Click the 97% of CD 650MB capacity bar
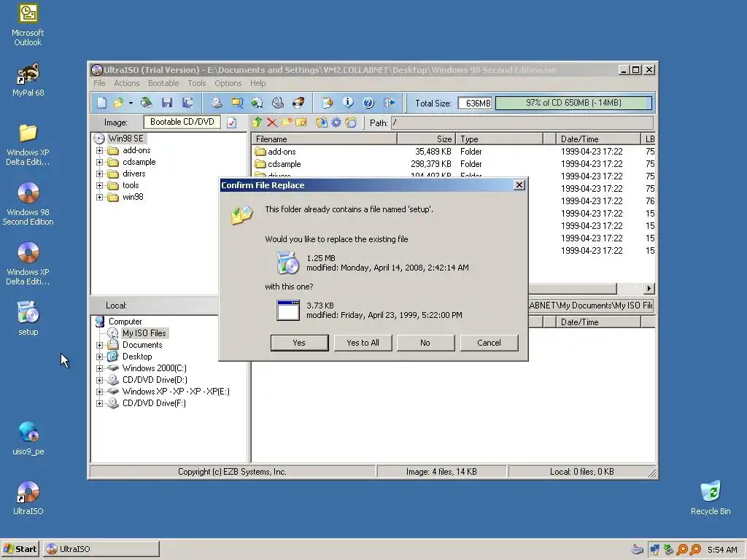 click(x=573, y=103)
